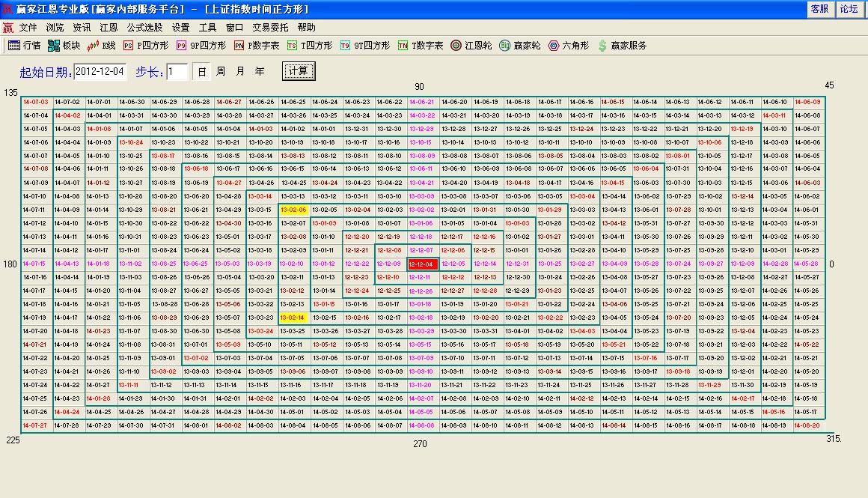Select 日 as the step unit

click(x=201, y=72)
